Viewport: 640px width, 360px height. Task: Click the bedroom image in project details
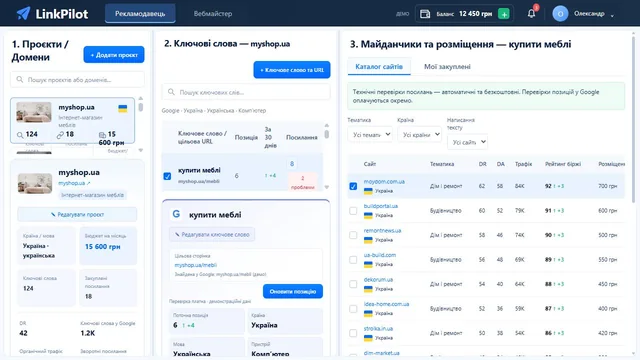tap(35, 183)
